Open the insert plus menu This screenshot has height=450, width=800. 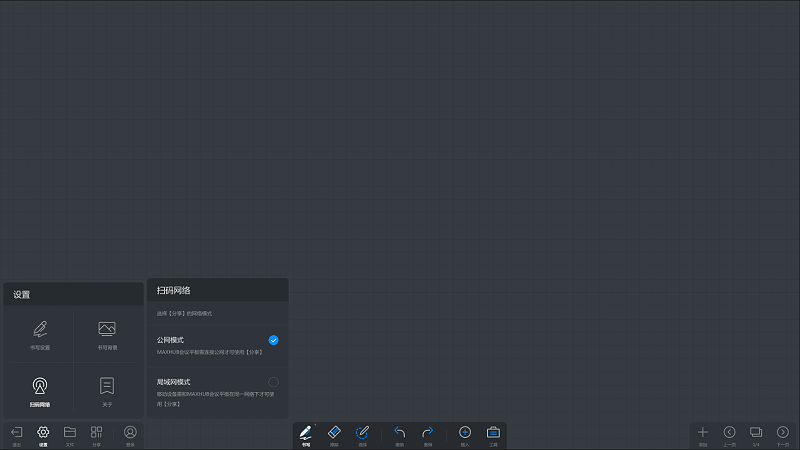(x=465, y=434)
